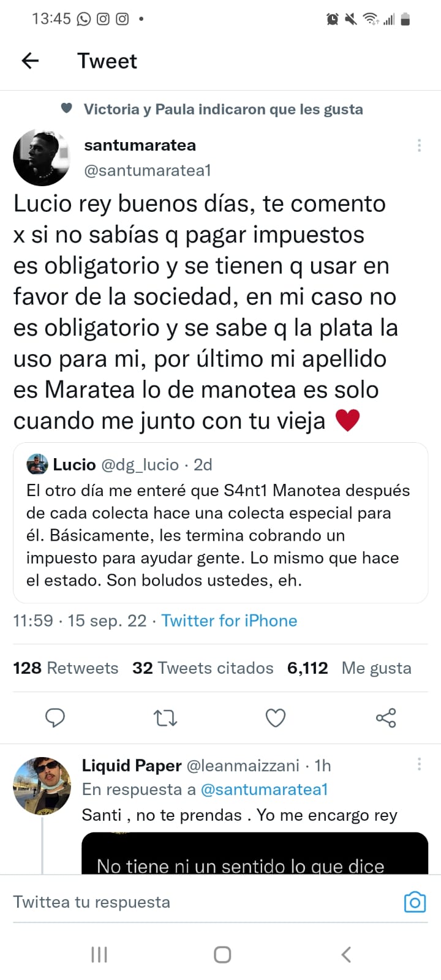Screen dimensions: 441x980
Task: Open three-dot menu on Liquid Paper reply
Action: (x=419, y=764)
